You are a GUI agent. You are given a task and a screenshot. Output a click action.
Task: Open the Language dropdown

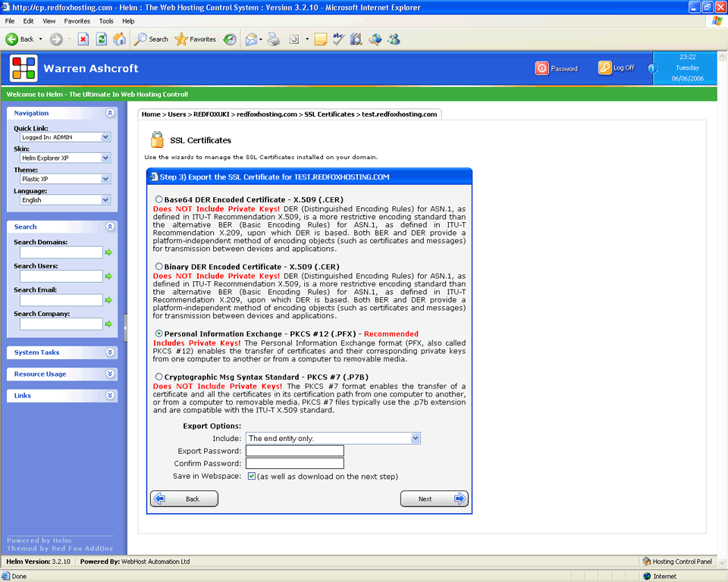65,200
